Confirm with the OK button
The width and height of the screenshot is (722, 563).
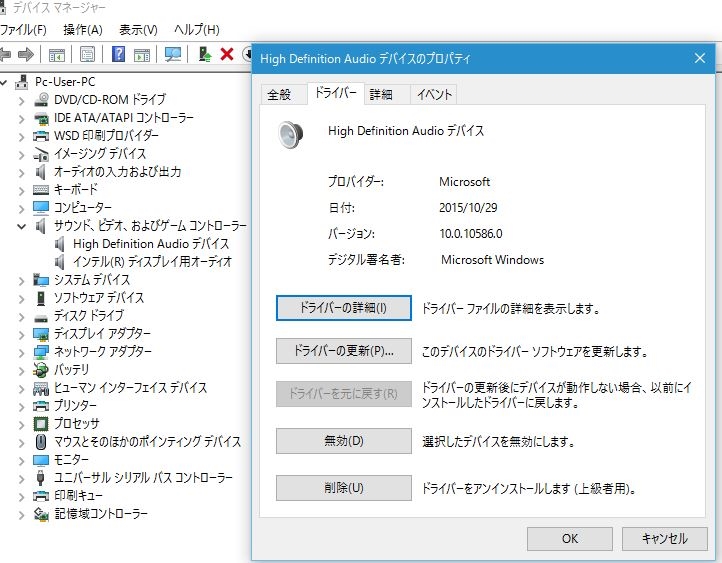tap(570, 539)
